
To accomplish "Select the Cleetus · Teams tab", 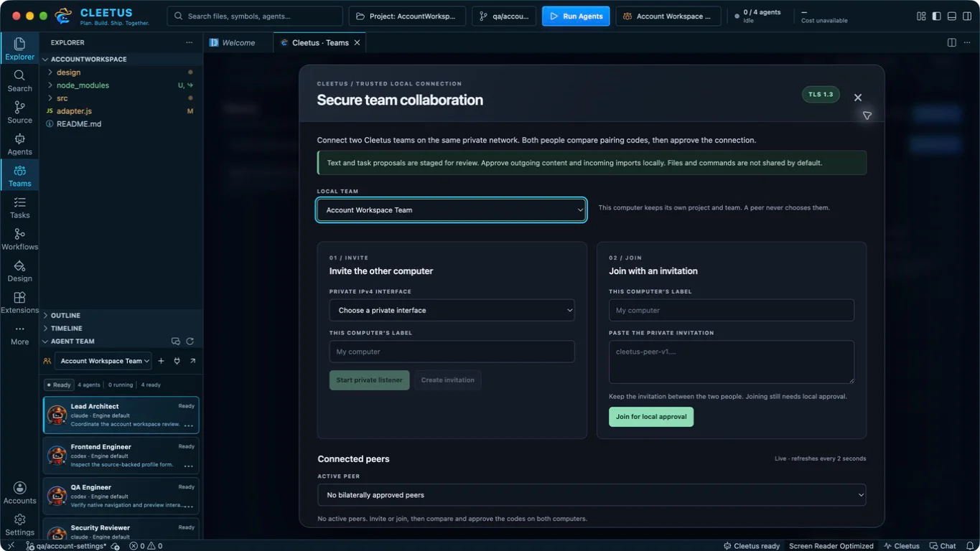I will [x=320, y=42].
